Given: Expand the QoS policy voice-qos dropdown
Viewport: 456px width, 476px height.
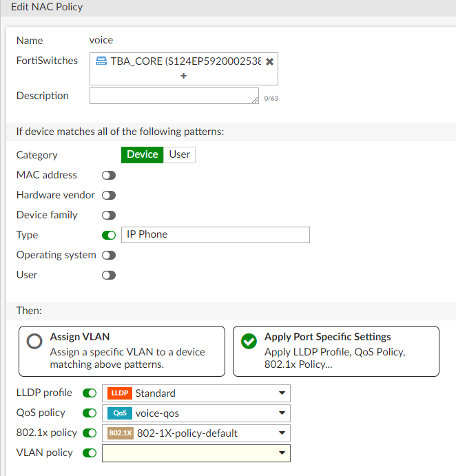Looking at the screenshot, I should [x=281, y=413].
